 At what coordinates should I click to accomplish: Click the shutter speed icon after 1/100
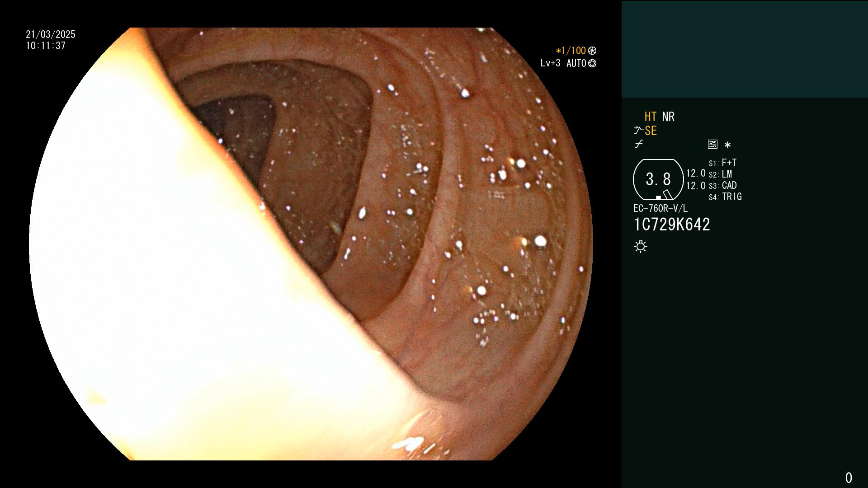point(592,51)
